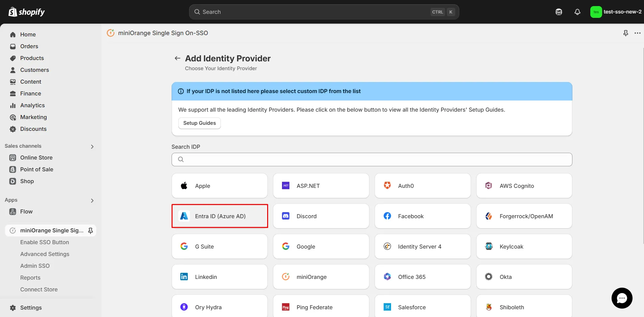Choose ASP.NET identity provider
644x317 pixels.
tap(321, 186)
